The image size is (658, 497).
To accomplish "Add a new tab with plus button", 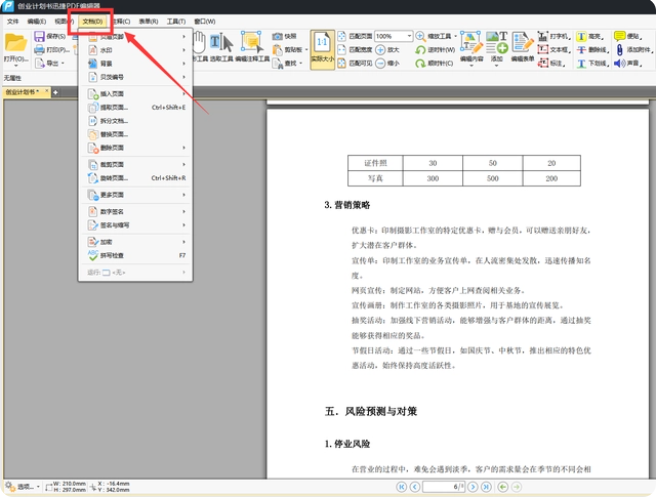I will point(55,92).
